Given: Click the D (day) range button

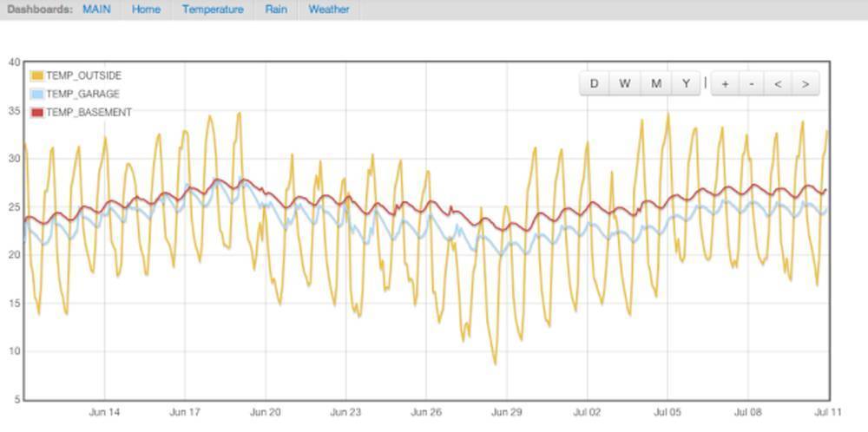Looking at the screenshot, I should pyautogui.click(x=595, y=83).
